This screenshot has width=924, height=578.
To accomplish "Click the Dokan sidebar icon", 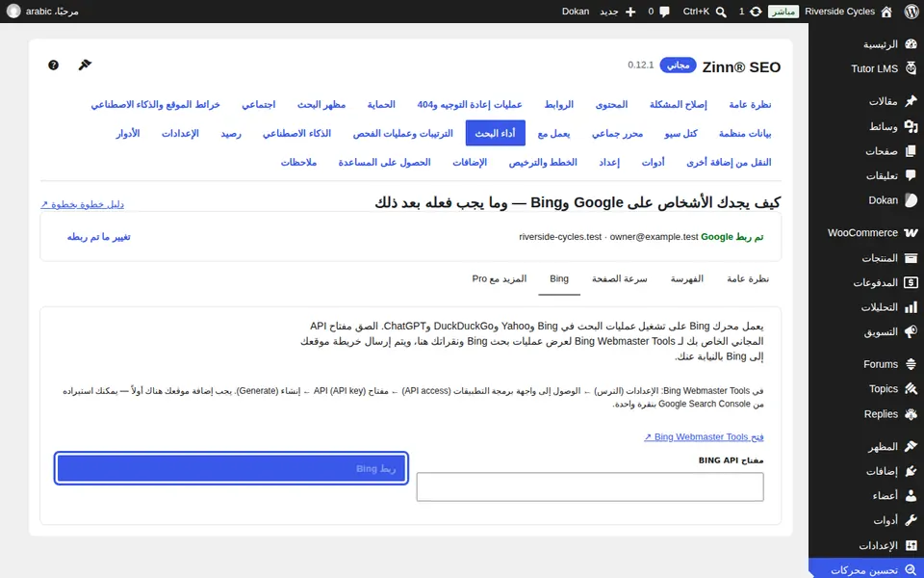I will pyautogui.click(x=911, y=200).
